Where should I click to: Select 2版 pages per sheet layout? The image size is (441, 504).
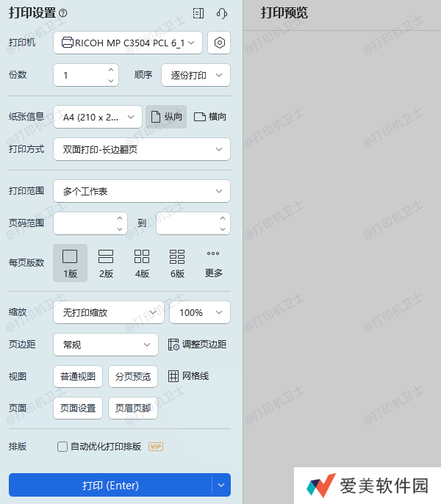[x=106, y=264]
